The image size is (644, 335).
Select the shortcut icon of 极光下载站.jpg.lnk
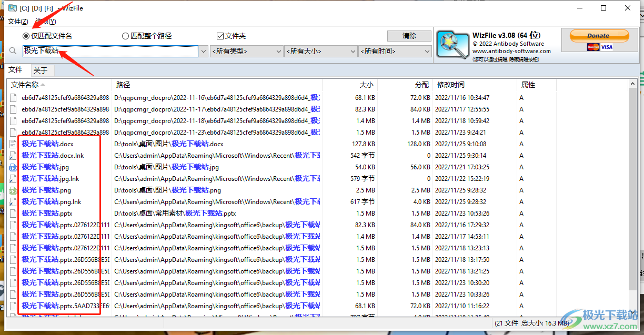click(x=14, y=179)
